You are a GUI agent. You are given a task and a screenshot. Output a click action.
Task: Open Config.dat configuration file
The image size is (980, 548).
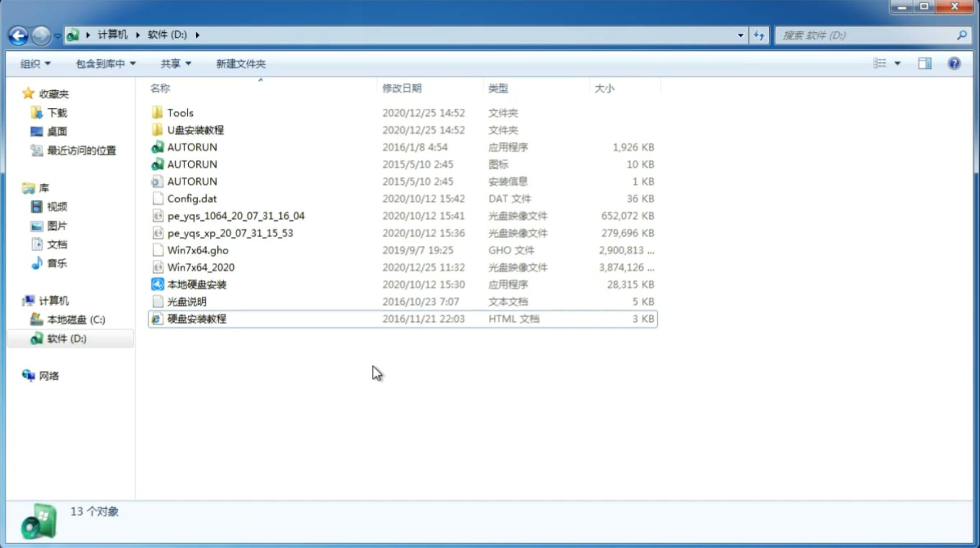pos(192,198)
